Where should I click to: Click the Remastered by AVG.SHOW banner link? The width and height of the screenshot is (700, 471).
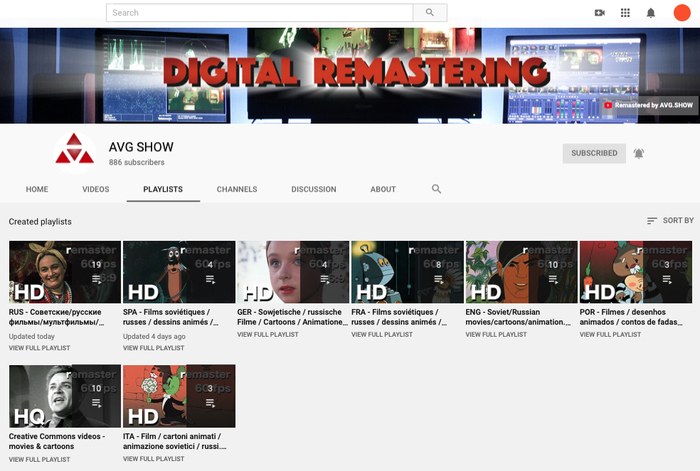click(x=648, y=105)
